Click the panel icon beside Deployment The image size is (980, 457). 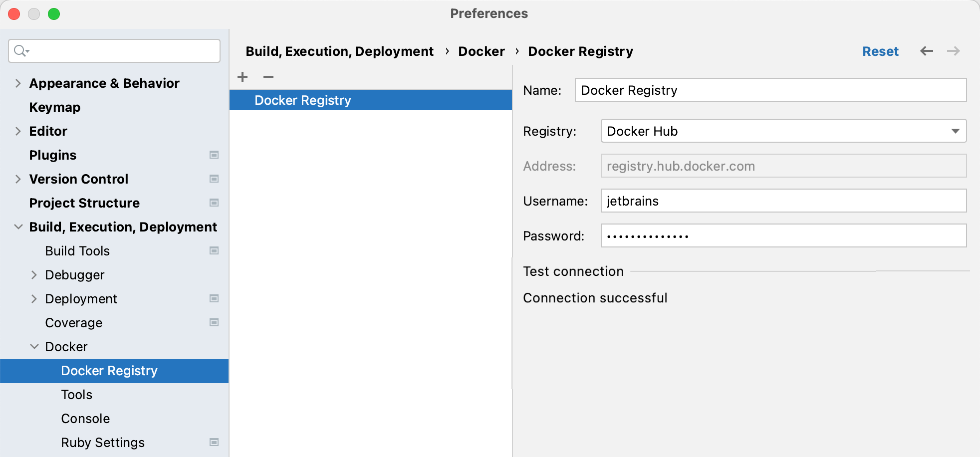coord(214,298)
